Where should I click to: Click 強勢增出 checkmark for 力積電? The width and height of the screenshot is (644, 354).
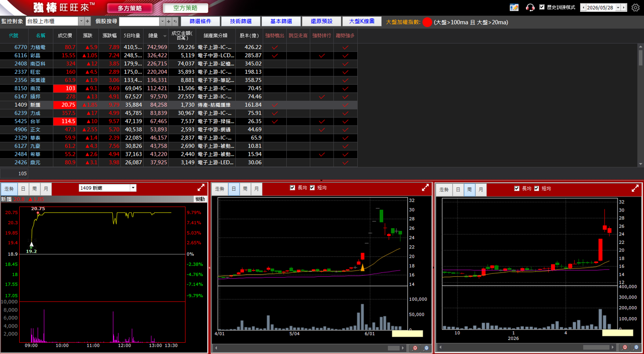pyautogui.click(x=275, y=47)
